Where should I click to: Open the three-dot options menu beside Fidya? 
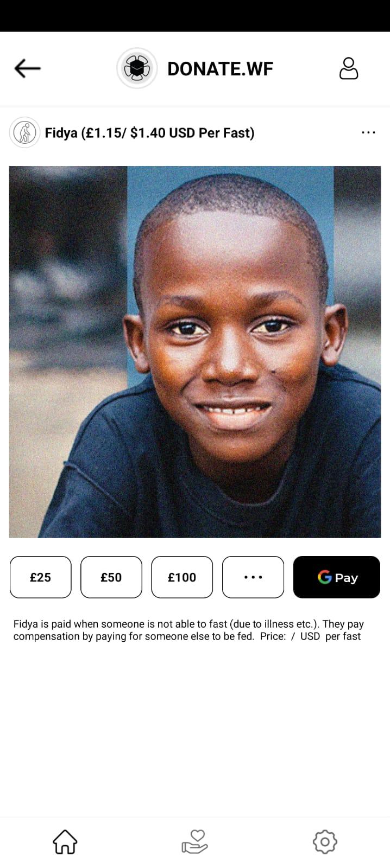click(x=368, y=132)
